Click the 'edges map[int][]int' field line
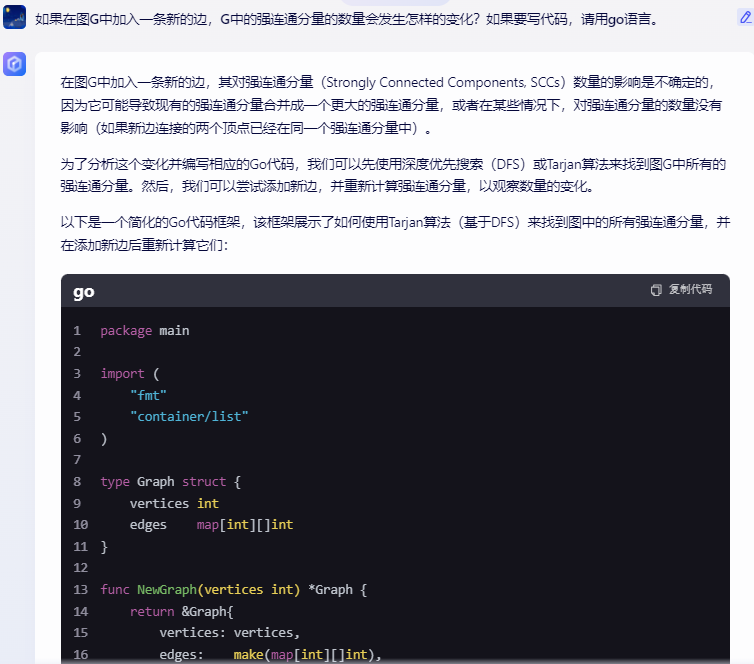 pos(211,525)
